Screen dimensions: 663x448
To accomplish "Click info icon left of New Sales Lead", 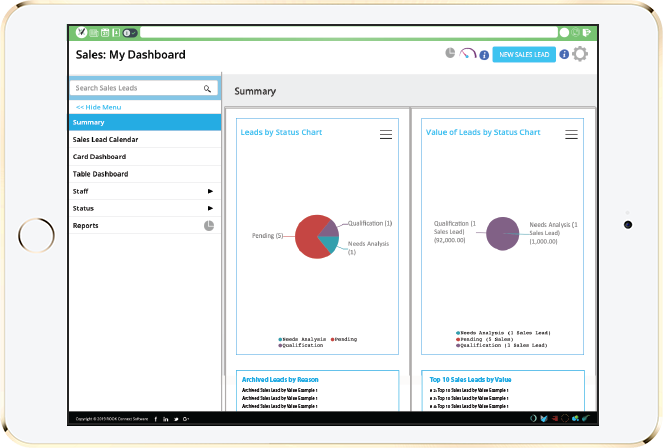I will pos(484,55).
